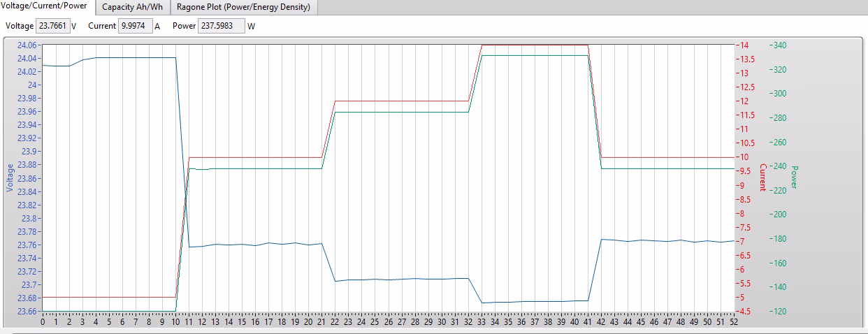Click the Voltage label beside the readout field
This screenshot has height=334, width=868.
pos(20,26)
